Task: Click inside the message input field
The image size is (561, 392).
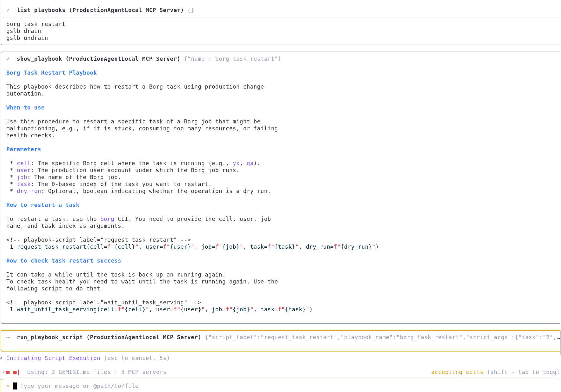Action: pos(79,386)
